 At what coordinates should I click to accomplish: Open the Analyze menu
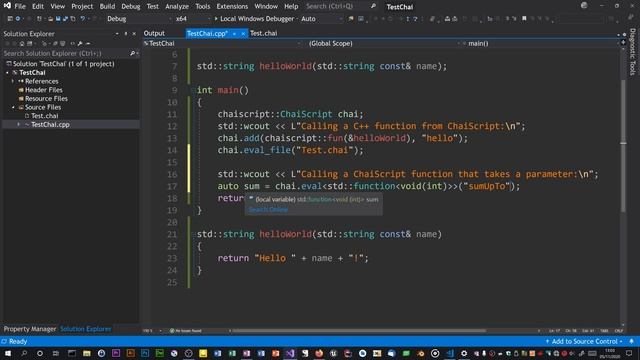[177, 7]
